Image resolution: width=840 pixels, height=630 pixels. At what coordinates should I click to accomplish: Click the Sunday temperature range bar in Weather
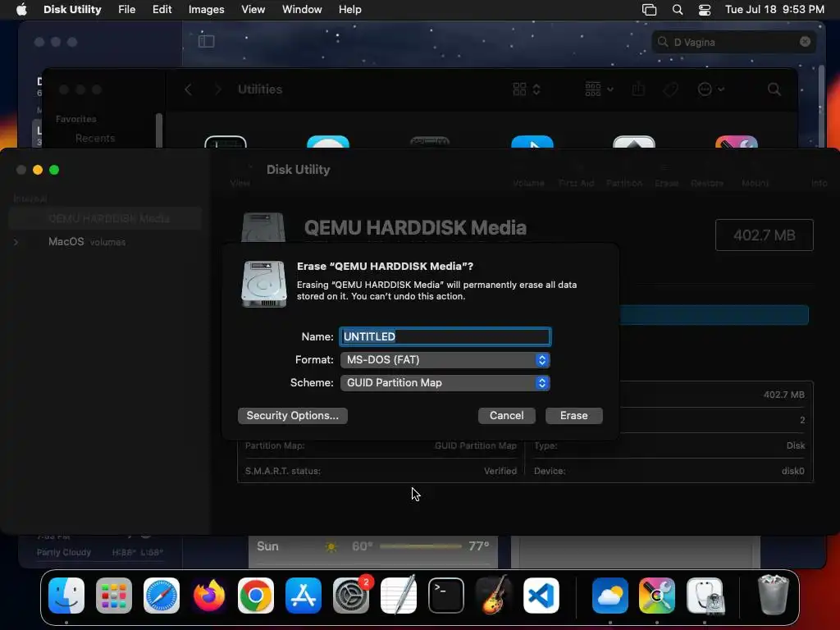pos(421,546)
